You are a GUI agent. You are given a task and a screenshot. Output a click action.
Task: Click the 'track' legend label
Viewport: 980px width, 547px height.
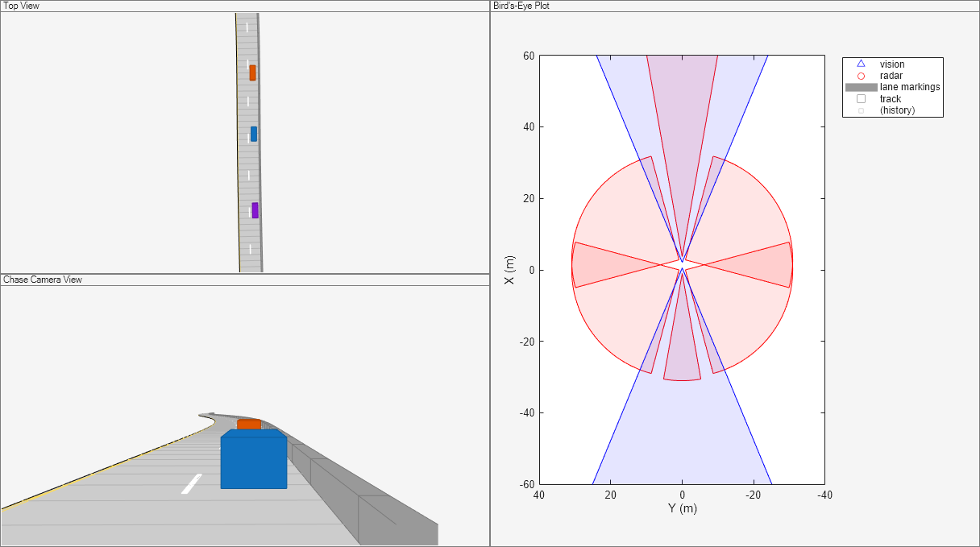[x=891, y=99]
